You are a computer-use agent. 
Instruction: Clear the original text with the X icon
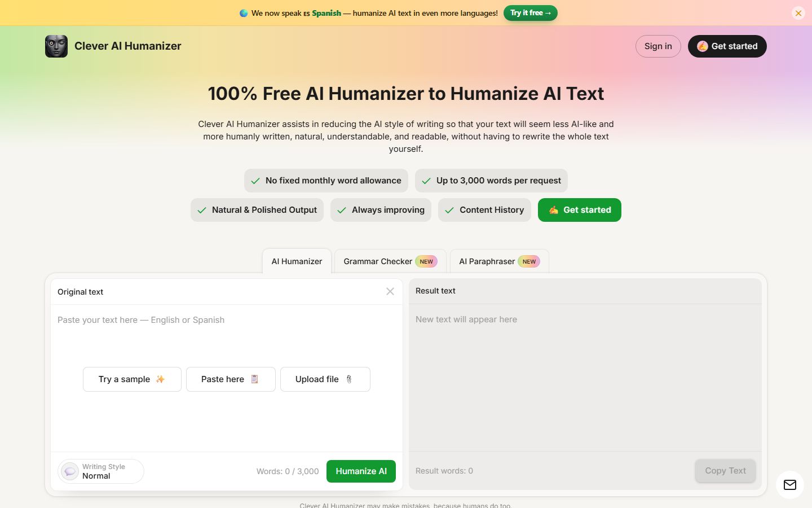click(390, 291)
